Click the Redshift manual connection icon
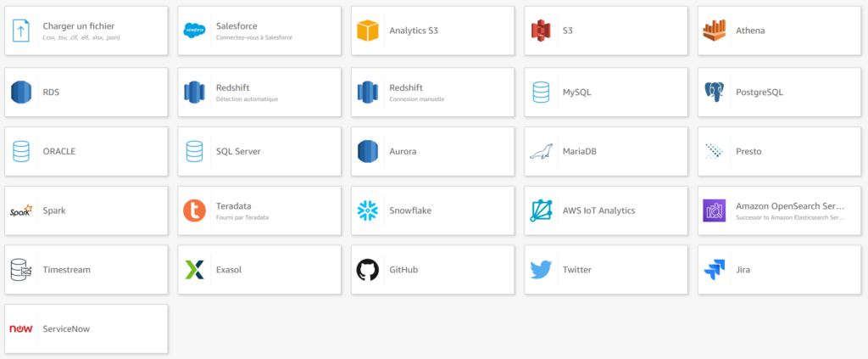 [x=368, y=92]
